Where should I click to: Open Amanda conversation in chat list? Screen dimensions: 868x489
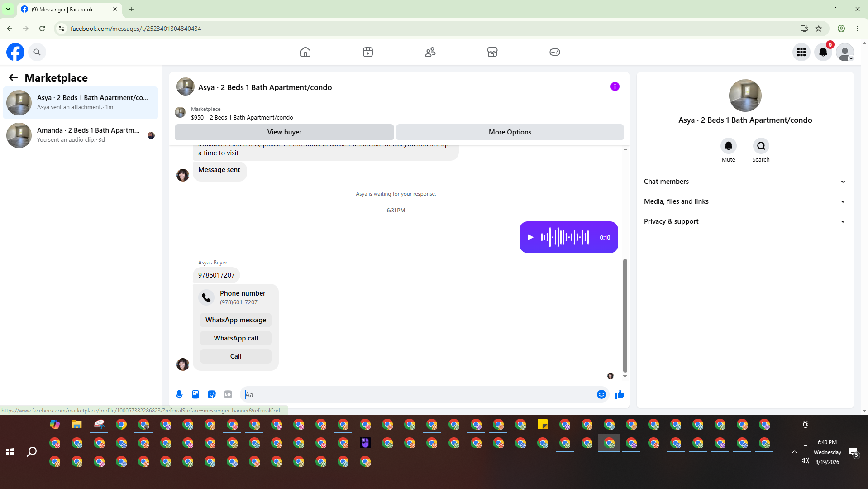click(x=81, y=135)
